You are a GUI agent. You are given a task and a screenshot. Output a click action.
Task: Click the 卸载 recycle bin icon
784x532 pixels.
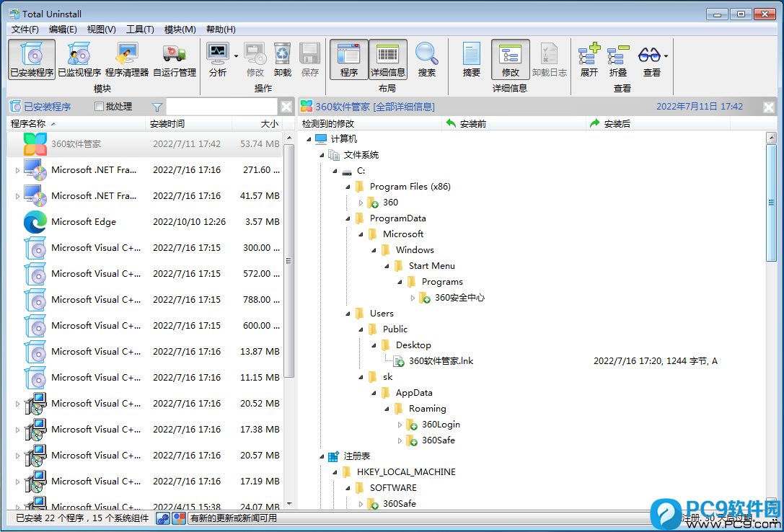[x=283, y=59]
